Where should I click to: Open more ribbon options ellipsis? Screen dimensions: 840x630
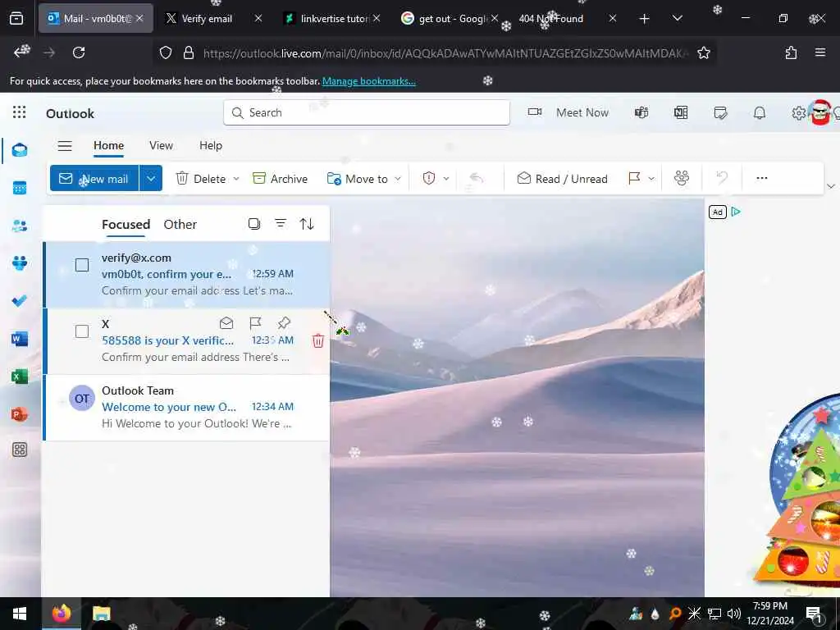[762, 178]
